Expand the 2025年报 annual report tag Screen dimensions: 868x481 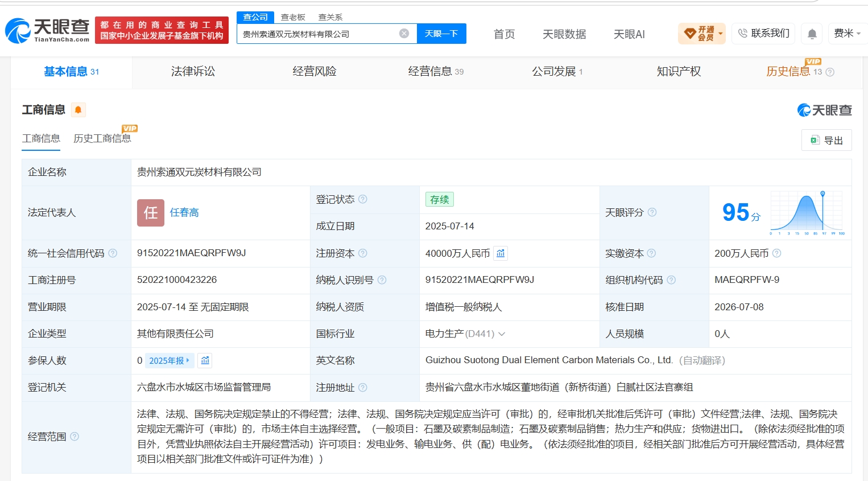tap(170, 360)
